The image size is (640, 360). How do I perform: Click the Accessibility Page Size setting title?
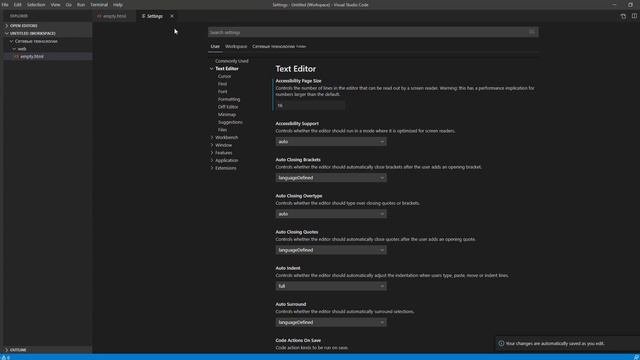click(298, 81)
